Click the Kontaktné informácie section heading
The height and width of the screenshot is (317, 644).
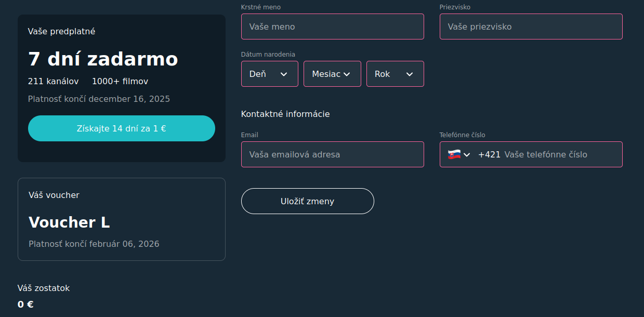coord(285,114)
